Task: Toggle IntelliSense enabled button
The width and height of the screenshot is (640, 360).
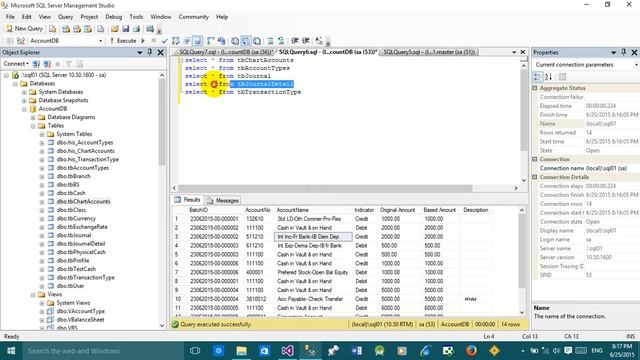Action: (198, 41)
